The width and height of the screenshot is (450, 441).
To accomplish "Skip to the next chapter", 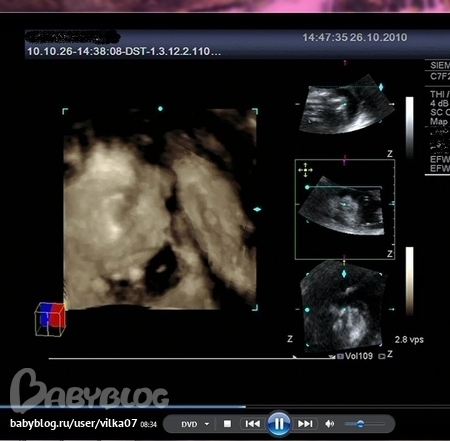I will coord(305,424).
